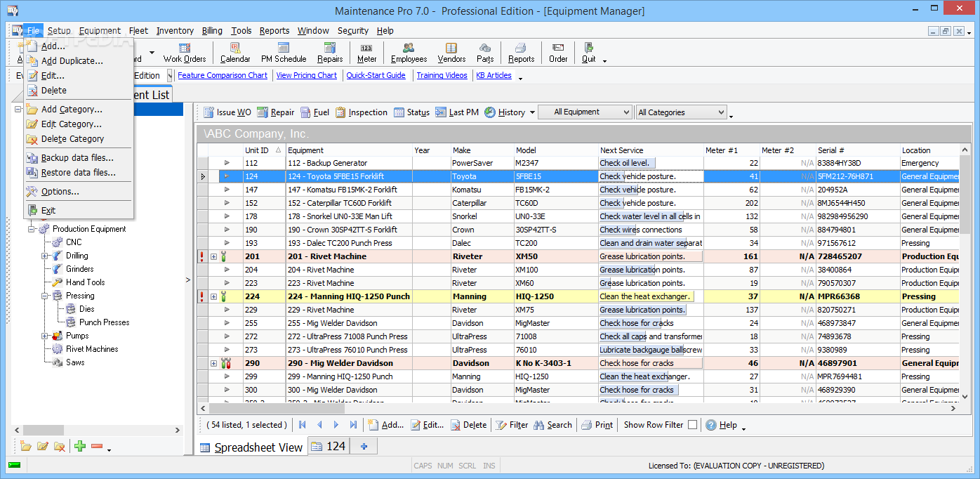Expand the Pumps tree node
This screenshot has width=980, height=479.
click(x=45, y=336)
